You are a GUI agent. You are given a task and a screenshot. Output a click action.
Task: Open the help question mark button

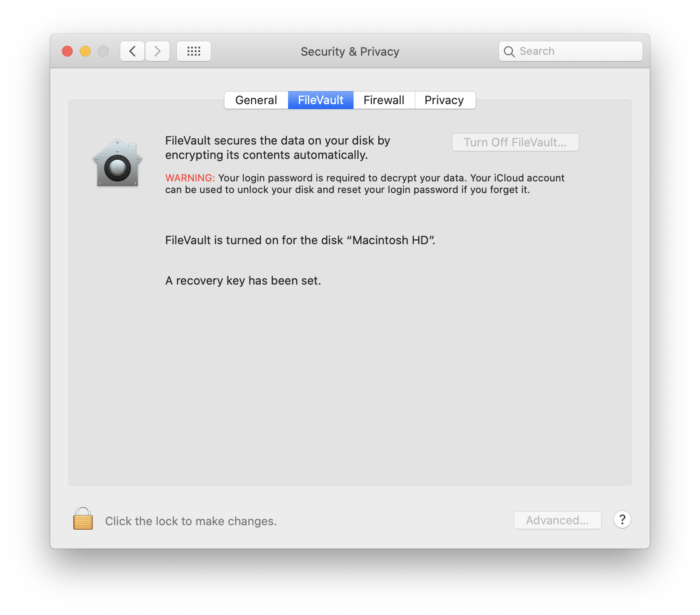point(622,520)
